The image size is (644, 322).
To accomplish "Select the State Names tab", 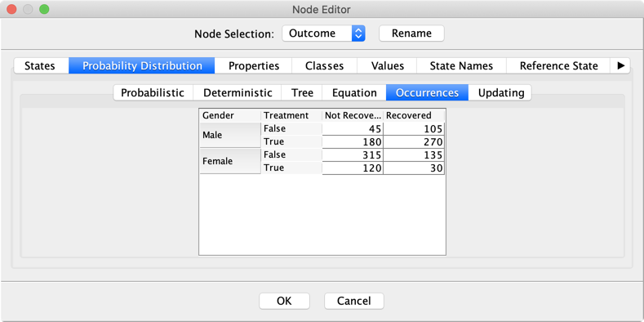I will coord(461,66).
